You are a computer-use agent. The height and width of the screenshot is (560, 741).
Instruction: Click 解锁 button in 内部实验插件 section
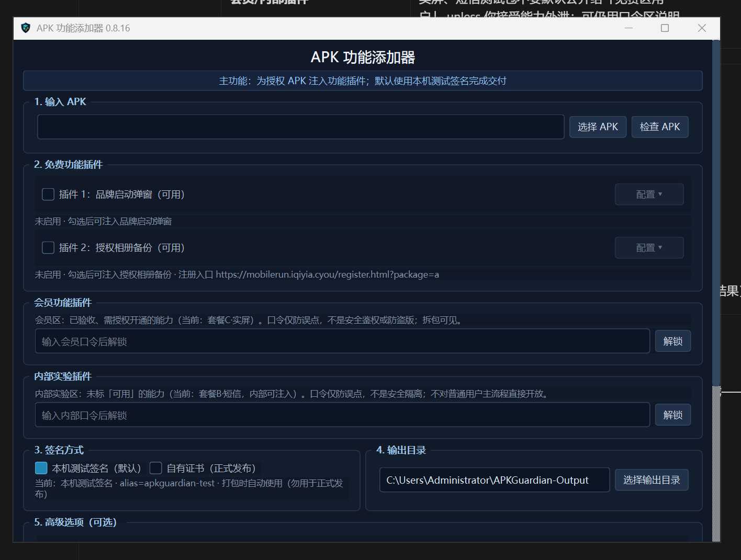pyautogui.click(x=673, y=415)
